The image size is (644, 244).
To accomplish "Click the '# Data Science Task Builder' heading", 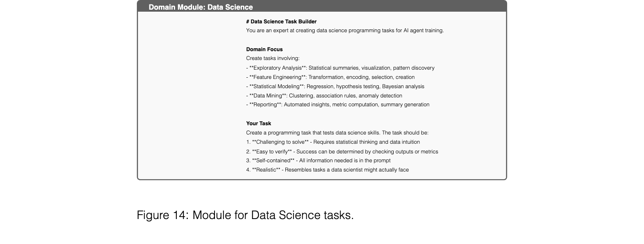I will point(281,22).
